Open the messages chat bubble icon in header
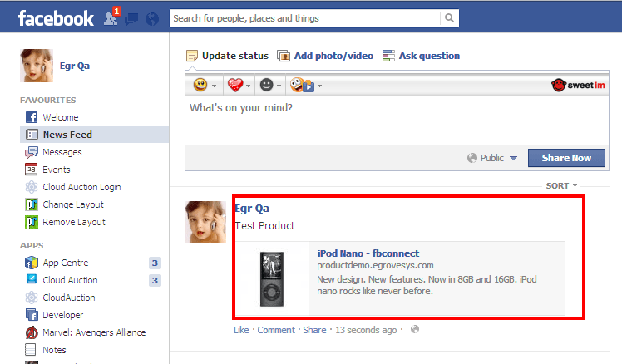This screenshot has height=364, width=622. tap(131, 18)
